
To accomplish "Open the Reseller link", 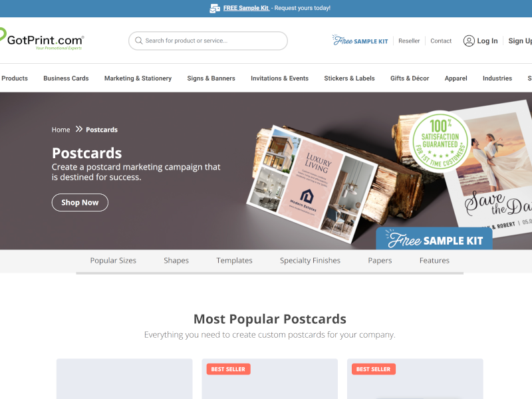I will [409, 41].
